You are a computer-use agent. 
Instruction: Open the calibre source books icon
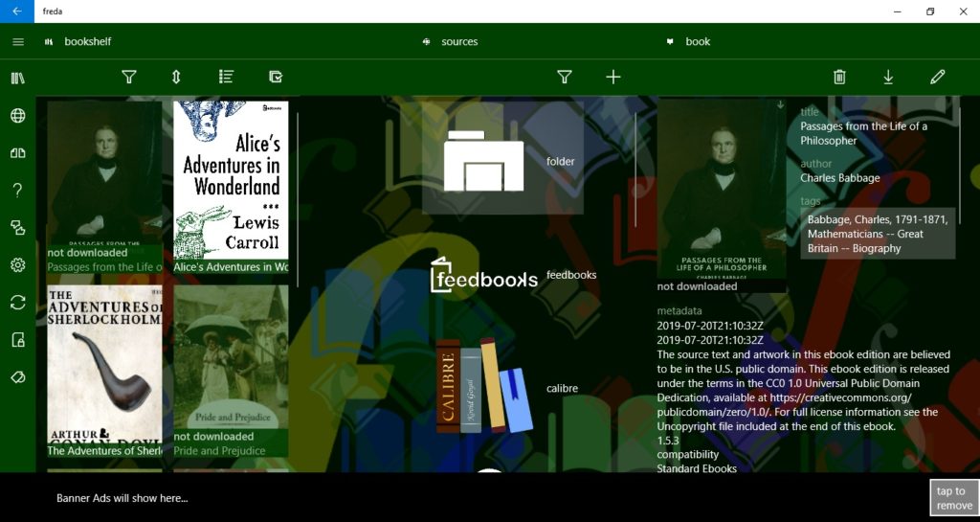pyautogui.click(x=483, y=387)
